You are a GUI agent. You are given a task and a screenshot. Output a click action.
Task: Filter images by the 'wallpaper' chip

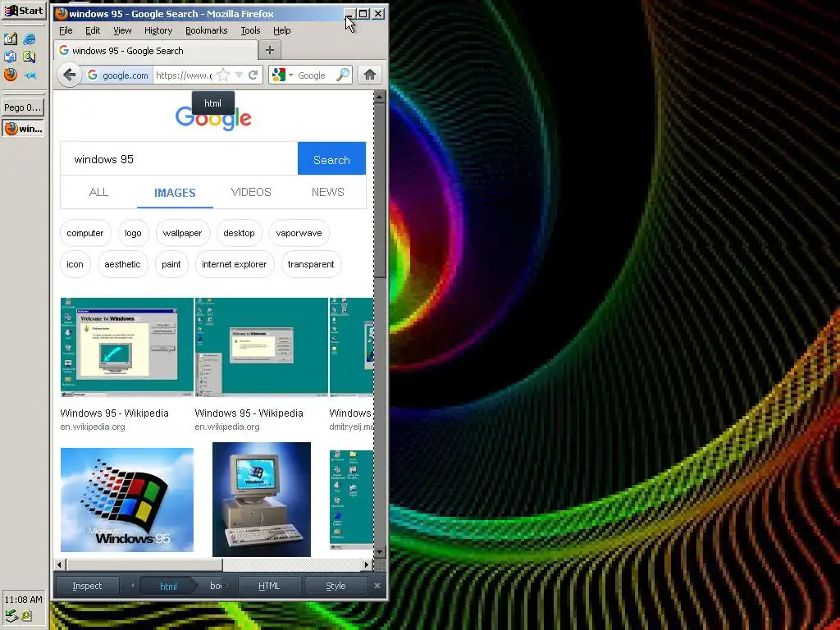tap(182, 233)
